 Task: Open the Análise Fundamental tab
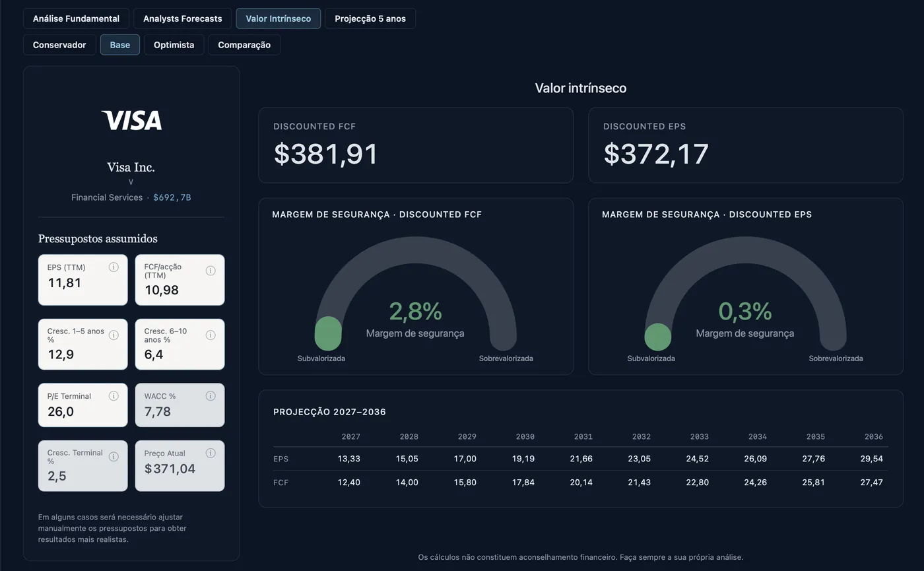click(x=76, y=18)
